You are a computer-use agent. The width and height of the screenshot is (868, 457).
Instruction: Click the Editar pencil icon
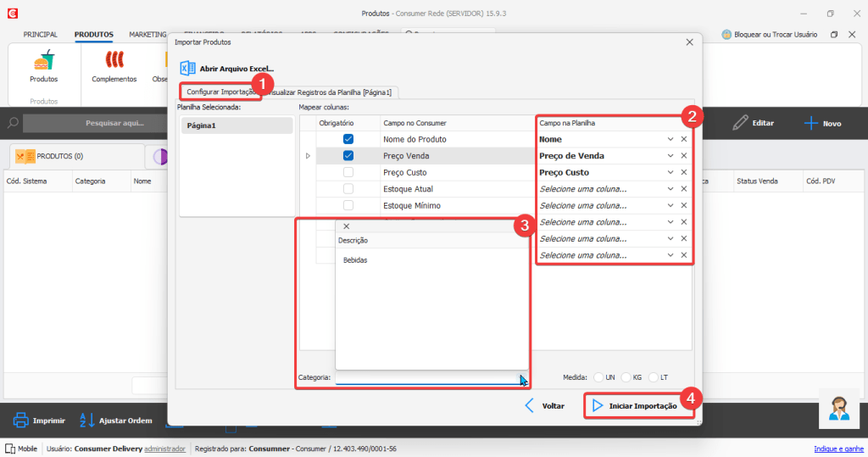pyautogui.click(x=741, y=123)
